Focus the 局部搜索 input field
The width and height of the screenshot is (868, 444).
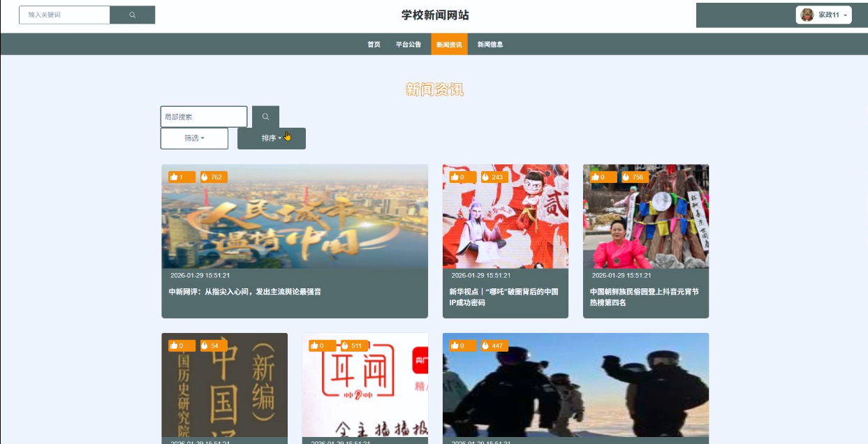pos(204,117)
